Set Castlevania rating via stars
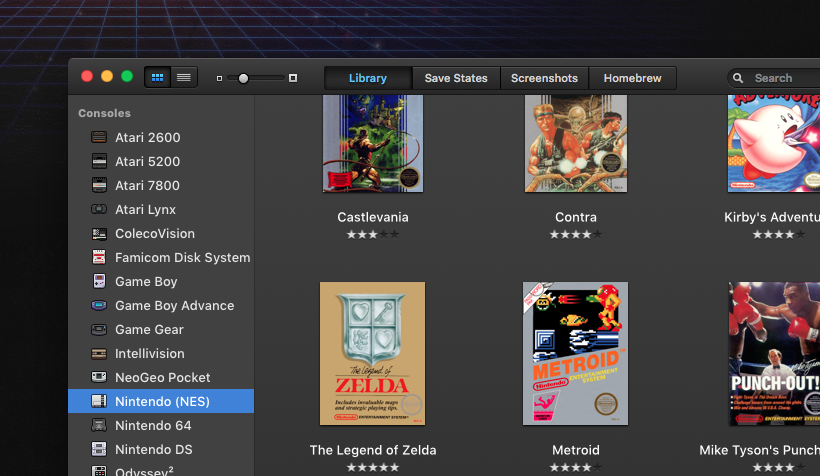Screen dimensions: 820x476 [x=372, y=234]
